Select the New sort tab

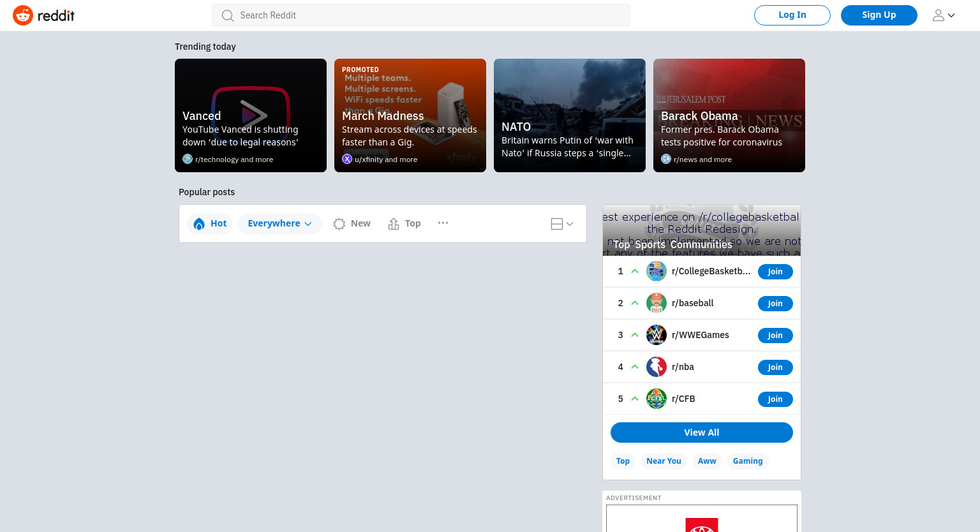(x=352, y=223)
